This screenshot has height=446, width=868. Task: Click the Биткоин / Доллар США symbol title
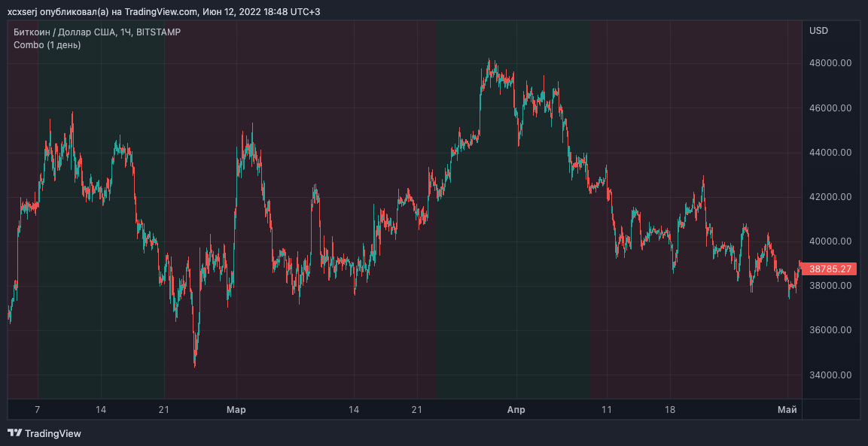pos(97,32)
